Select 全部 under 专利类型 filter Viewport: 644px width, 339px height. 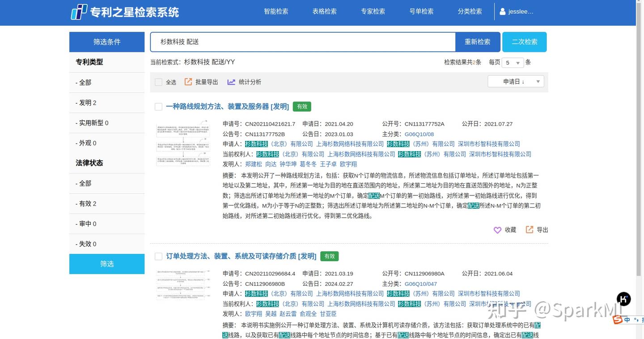[107, 83]
